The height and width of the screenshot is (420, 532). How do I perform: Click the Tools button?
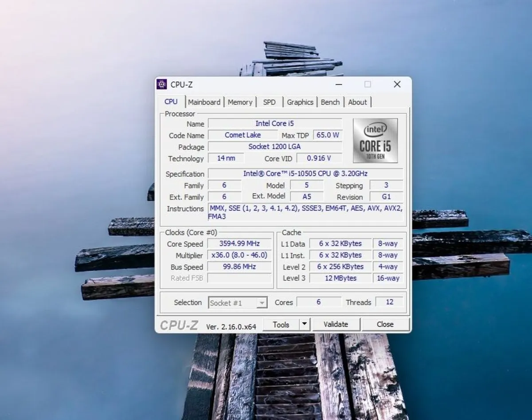pos(281,325)
